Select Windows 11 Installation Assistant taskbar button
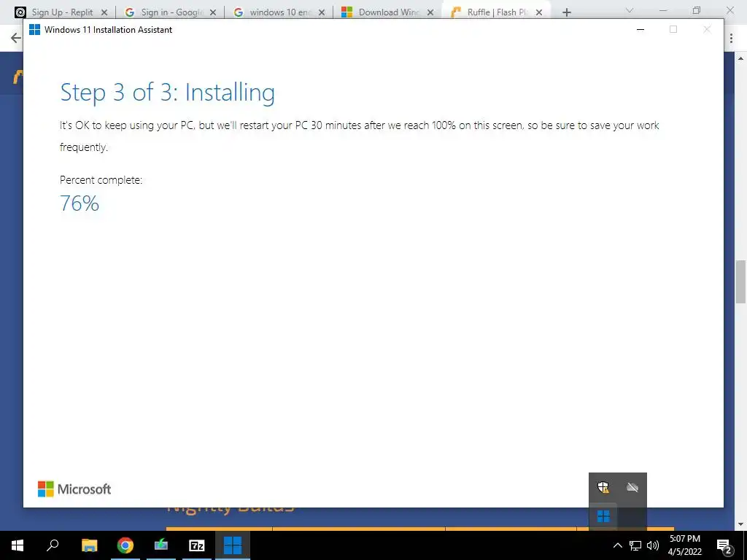 point(233,545)
